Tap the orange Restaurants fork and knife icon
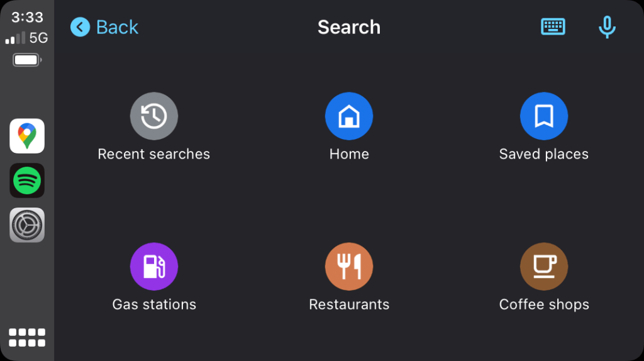 point(349,267)
